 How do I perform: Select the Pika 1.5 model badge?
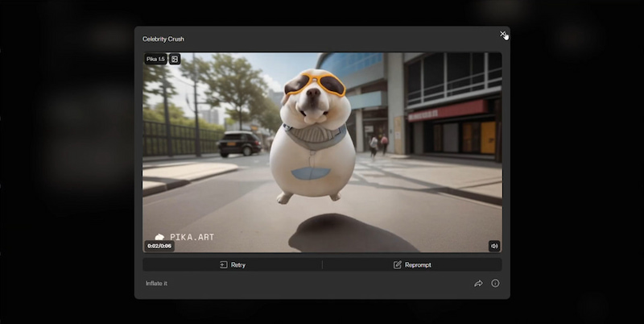pyautogui.click(x=155, y=59)
